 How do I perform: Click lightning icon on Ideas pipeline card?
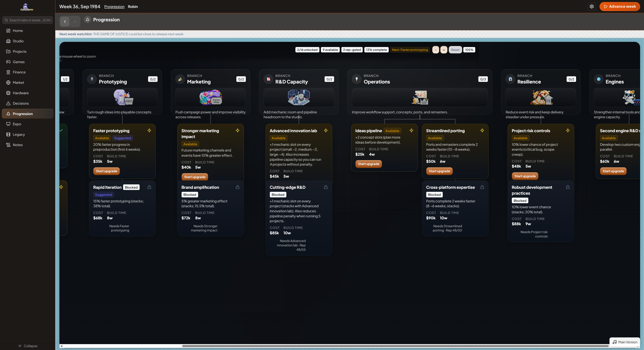click(411, 130)
